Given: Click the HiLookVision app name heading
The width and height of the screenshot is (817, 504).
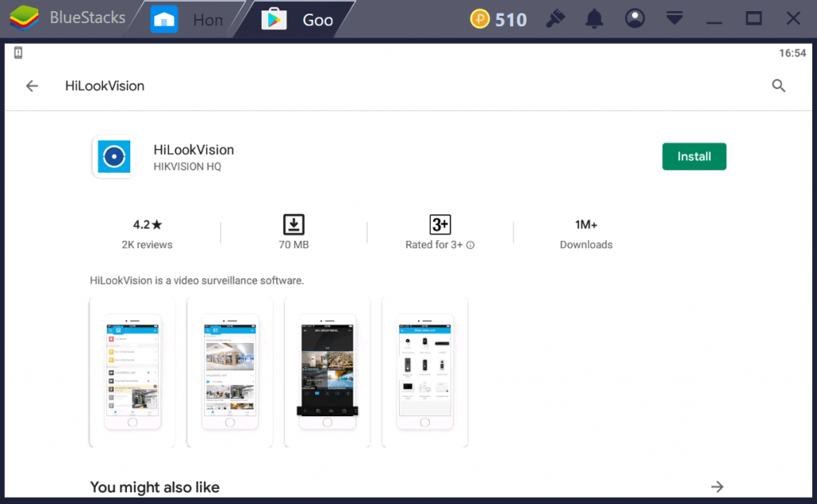Looking at the screenshot, I should [x=194, y=150].
